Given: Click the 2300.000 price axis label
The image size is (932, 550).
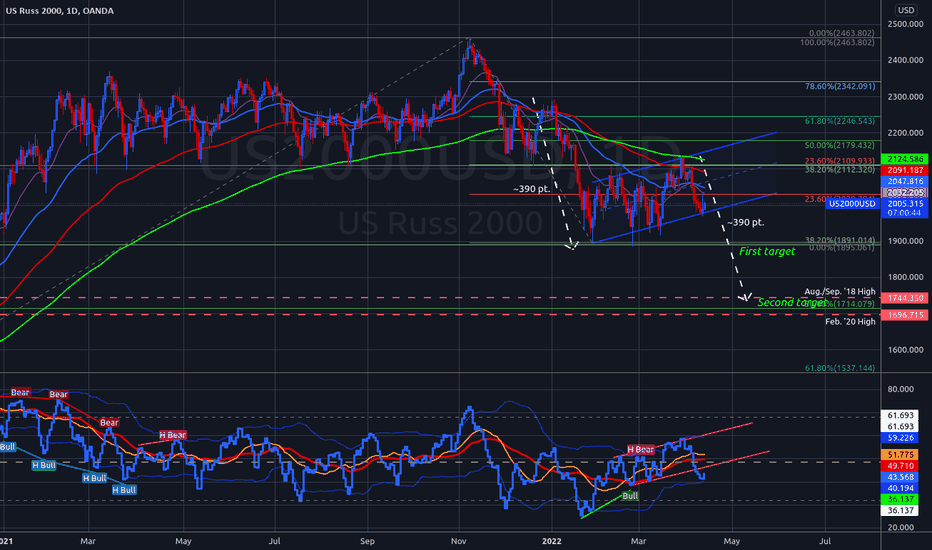Looking at the screenshot, I should (x=905, y=96).
